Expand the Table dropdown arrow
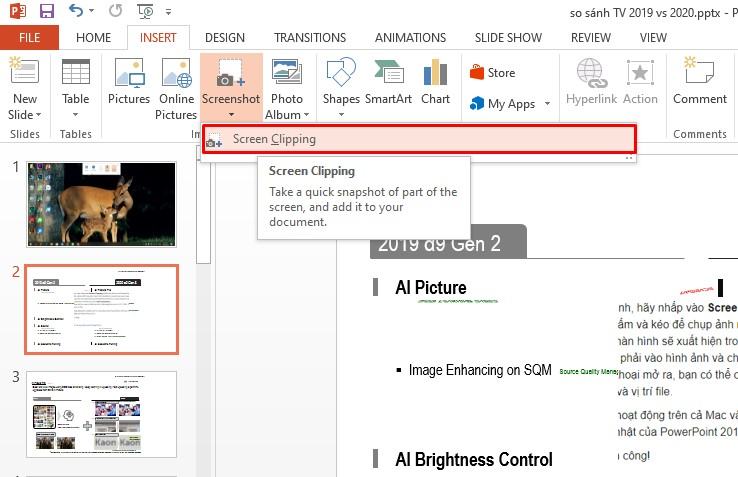 (x=75, y=114)
